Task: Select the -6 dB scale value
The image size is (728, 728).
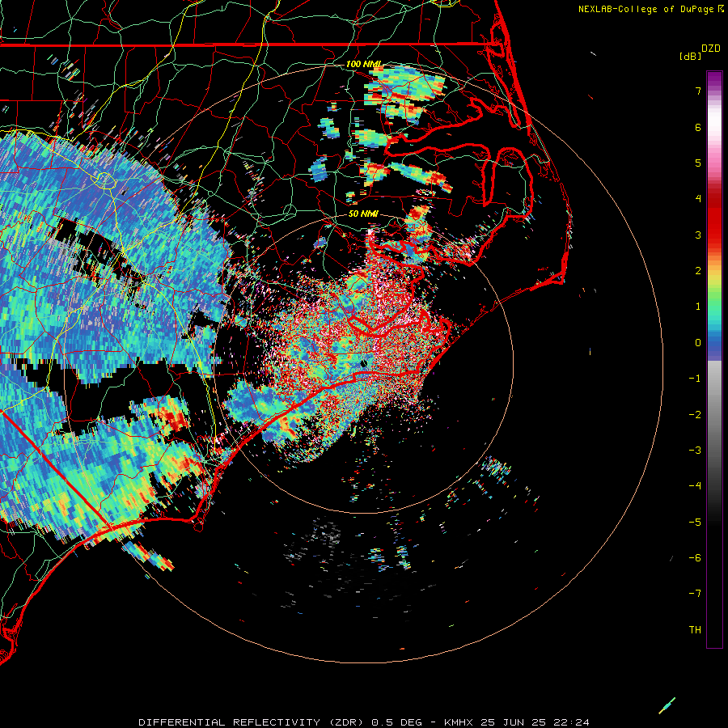Action: click(695, 558)
